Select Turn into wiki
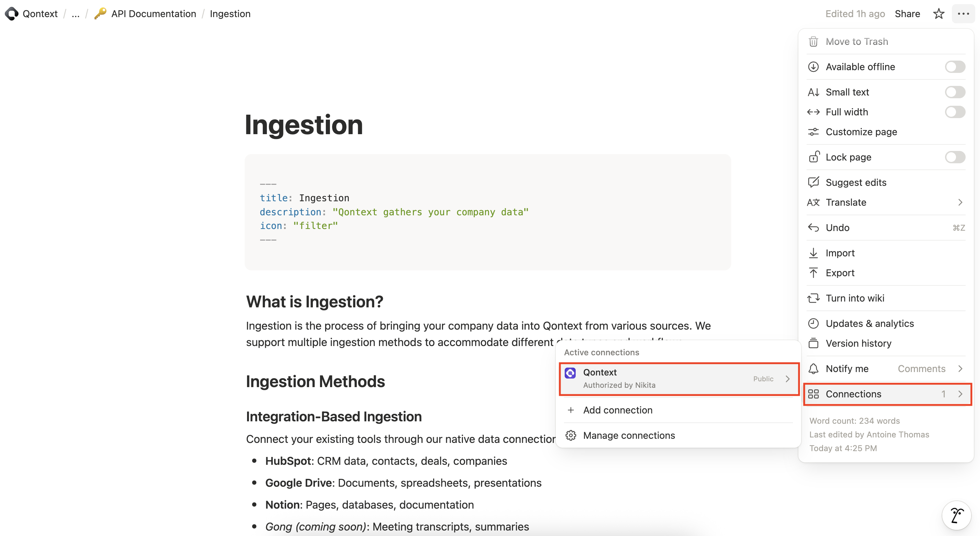This screenshot has height=536, width=980. pos(855,298)
